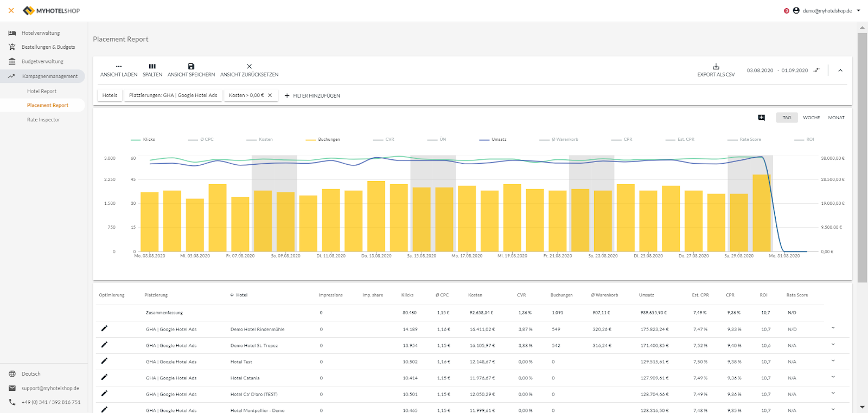
Task: Expand the Demo Hotel St. Tropez row
Action: [x=833, y=345]
